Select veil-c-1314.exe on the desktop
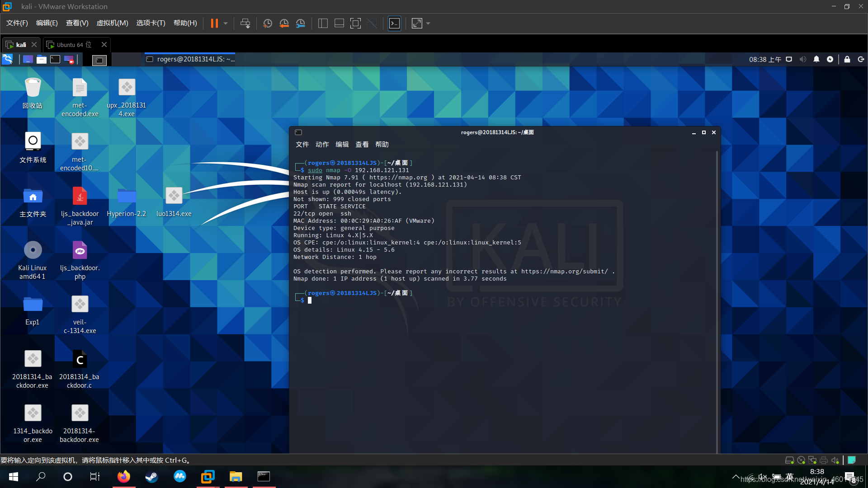 click(x=80, y=314)
